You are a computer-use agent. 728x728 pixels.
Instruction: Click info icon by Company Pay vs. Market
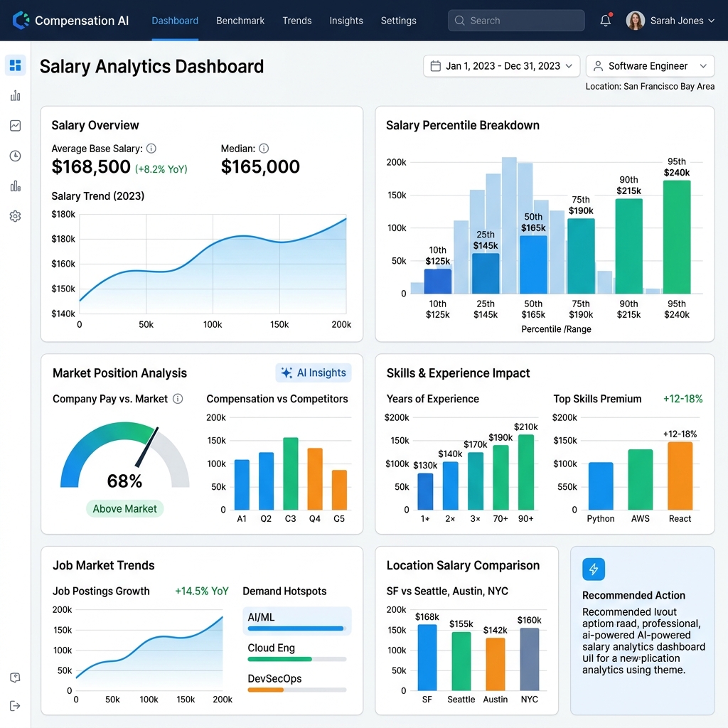(178, 399)
